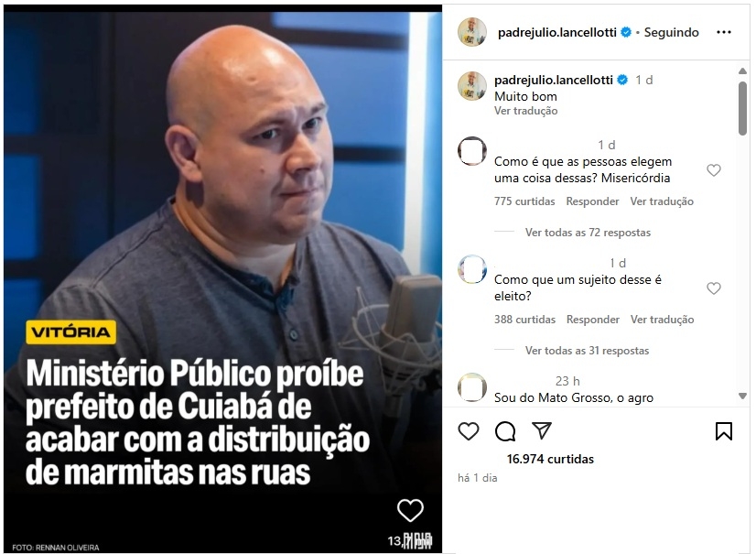Expand 'Ver todas as 31 respostas'
Screen dimensions: 756x554
pos(587,351)
